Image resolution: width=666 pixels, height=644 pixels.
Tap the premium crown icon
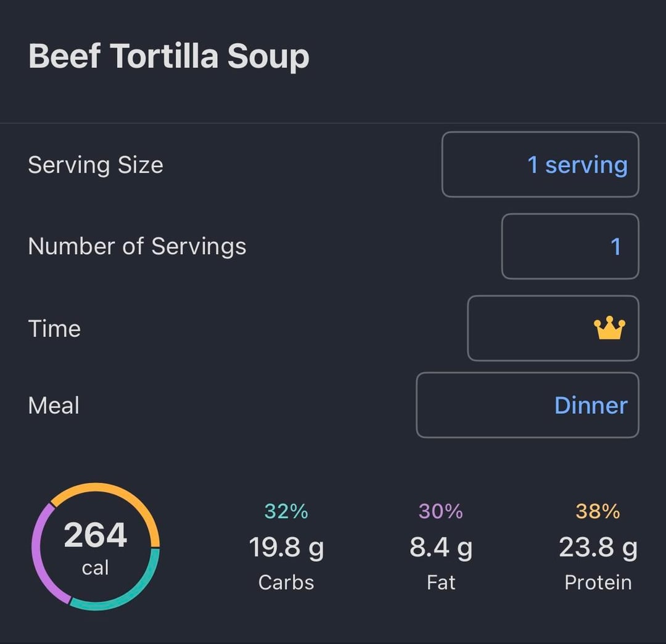tap(609, 329)
